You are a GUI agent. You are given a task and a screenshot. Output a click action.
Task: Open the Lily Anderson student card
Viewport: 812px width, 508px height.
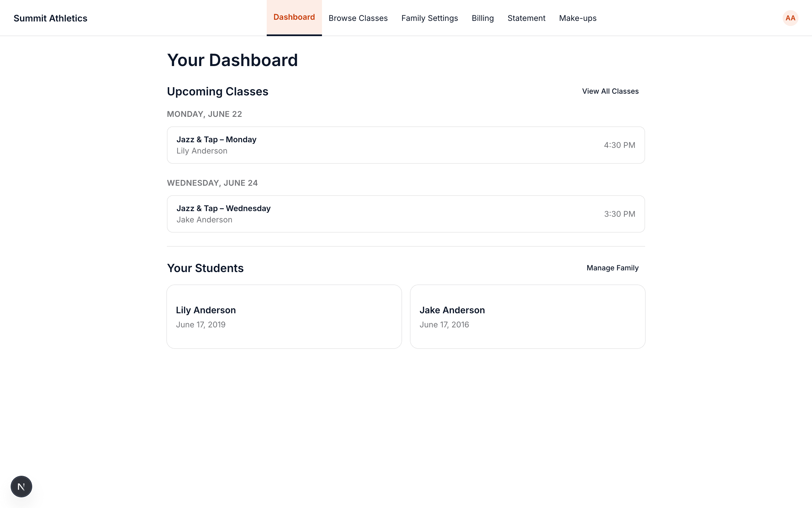284,316
